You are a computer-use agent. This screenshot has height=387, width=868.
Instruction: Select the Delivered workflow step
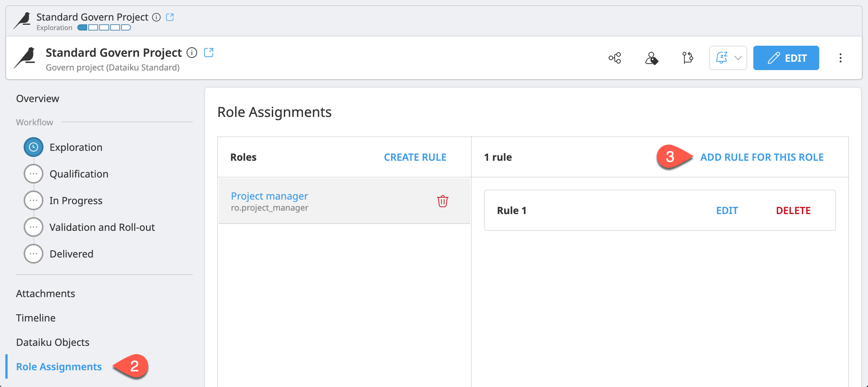point(71,254)
